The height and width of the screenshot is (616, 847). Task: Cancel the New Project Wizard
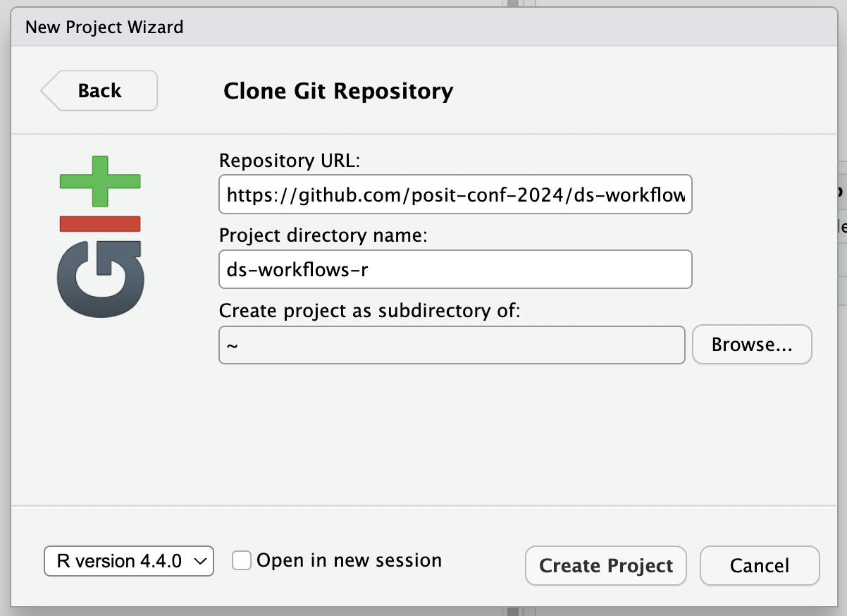[x=759, y=566]
